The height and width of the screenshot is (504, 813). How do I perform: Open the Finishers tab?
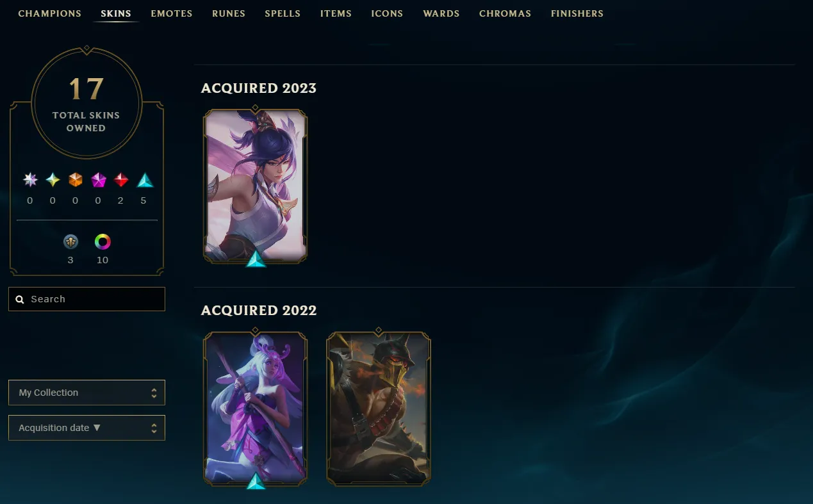(x=577, y=13)
